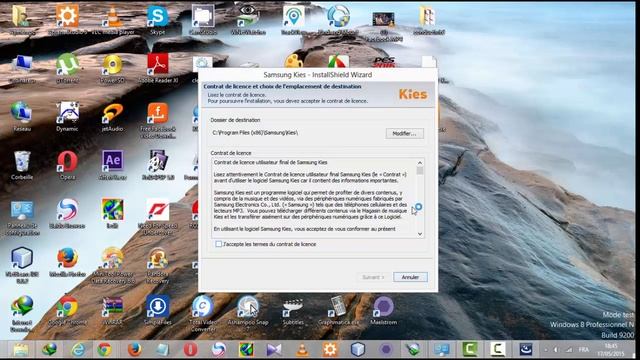Click the green Camtasia icon in taskbar
Viewport: 640px width, 360px height.
coord(470,349)
